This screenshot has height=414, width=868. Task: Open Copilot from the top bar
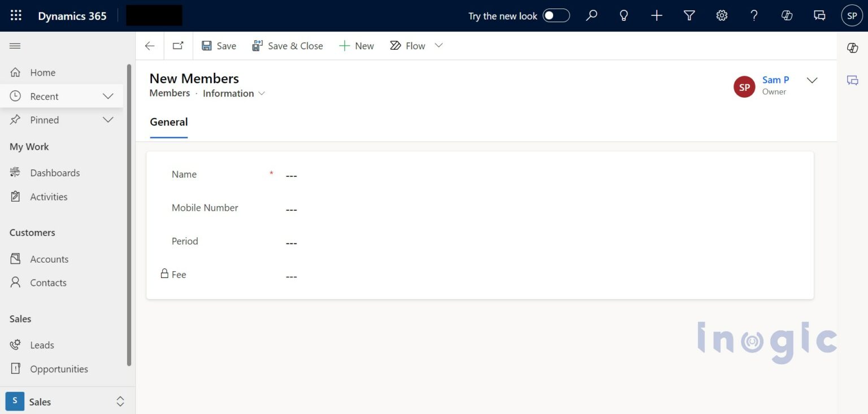click(x=787, y=15)
